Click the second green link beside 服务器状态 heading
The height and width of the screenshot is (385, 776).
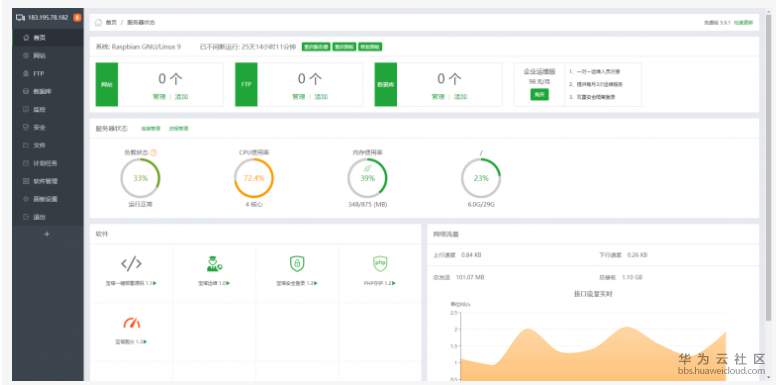pos(179,129)
